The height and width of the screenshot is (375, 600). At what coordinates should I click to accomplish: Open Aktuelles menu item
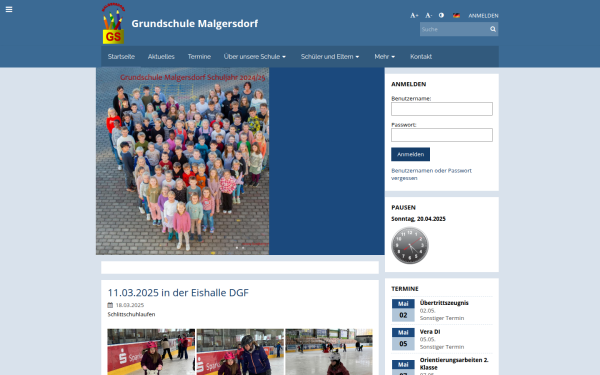click(161, 57)
